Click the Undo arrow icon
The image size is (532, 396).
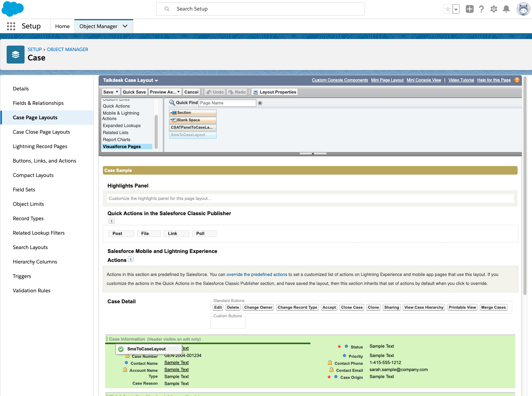click(x=209, y=92)
